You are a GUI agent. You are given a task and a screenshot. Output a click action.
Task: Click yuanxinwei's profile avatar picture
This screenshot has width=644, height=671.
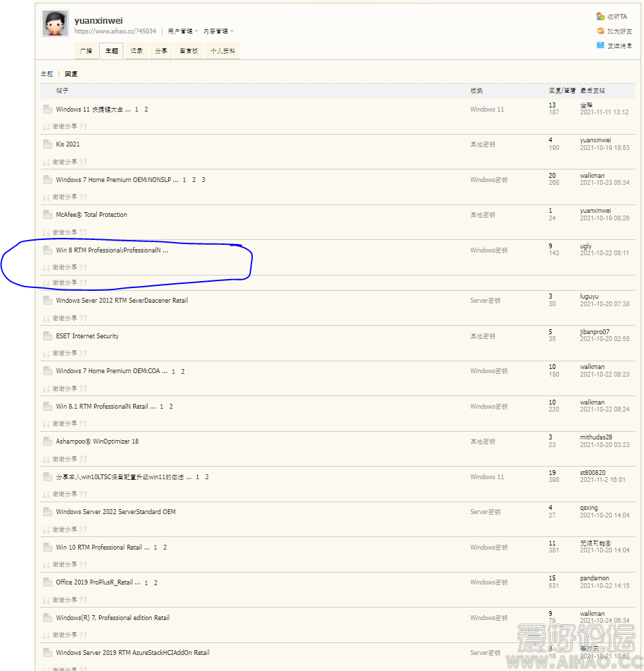(55, 24)
